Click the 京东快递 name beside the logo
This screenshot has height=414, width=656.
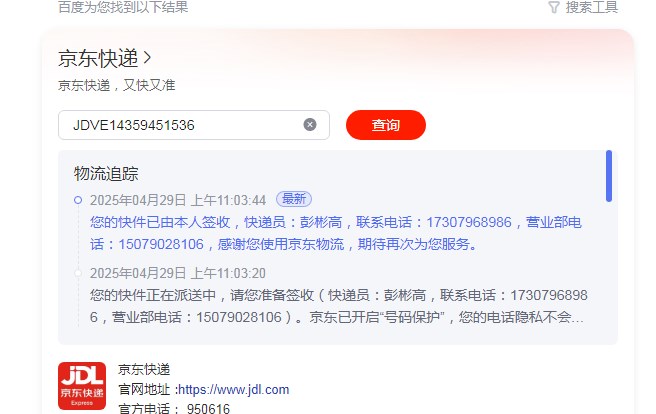[x=144, y=369]
